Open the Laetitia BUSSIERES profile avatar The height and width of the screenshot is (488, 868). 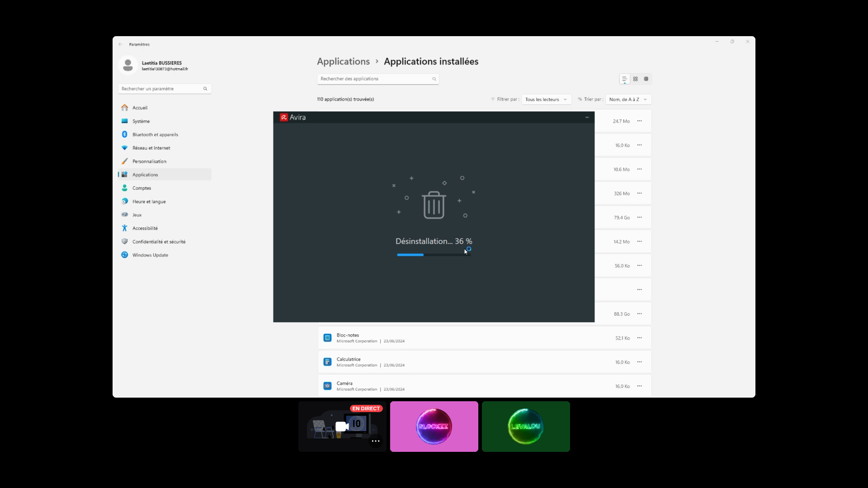[128, 66]
